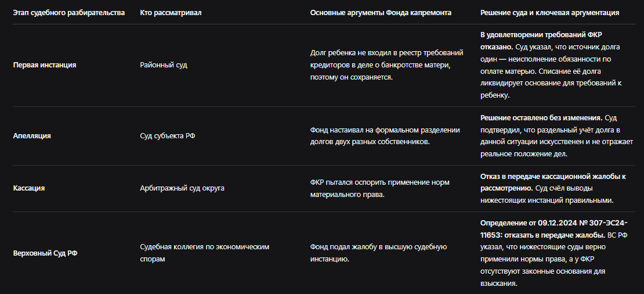This screenshot has width=644, height=294.
Task: Select the "Кассация" row label
Action: pos(29,188)
